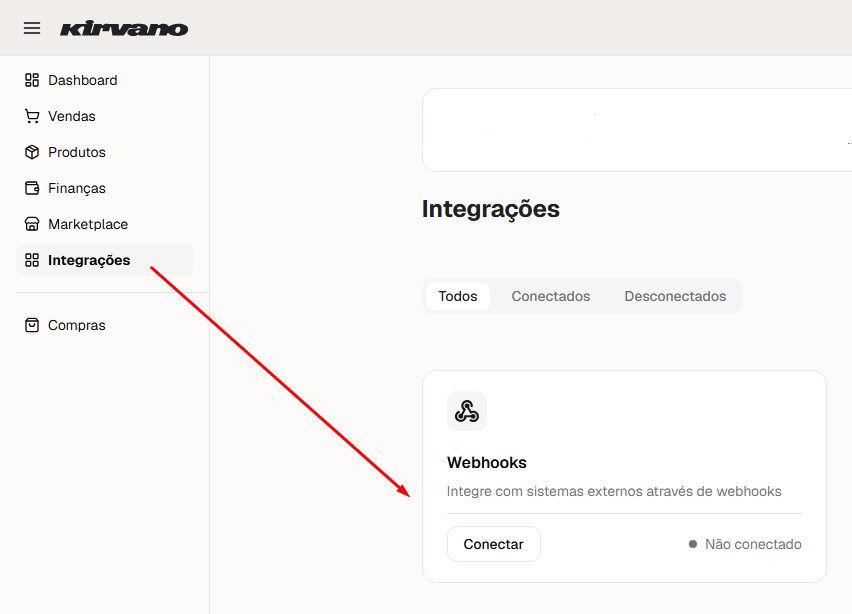The width and height of the screenshot is (852, 614).
Task: Open the hamburger menu icon
Action: click(32, 28)
